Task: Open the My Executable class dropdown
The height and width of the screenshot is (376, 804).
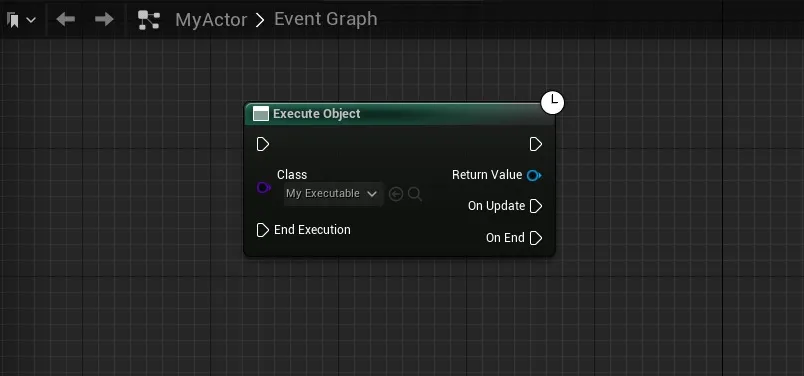Action: coord(333,194)
